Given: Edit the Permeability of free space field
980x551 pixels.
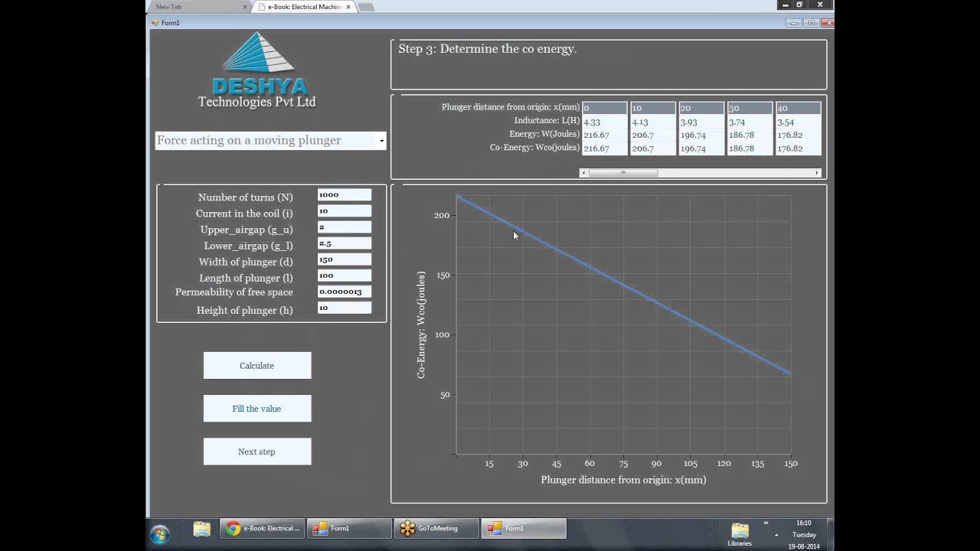Looking at the screenshot, I should 345,292.
